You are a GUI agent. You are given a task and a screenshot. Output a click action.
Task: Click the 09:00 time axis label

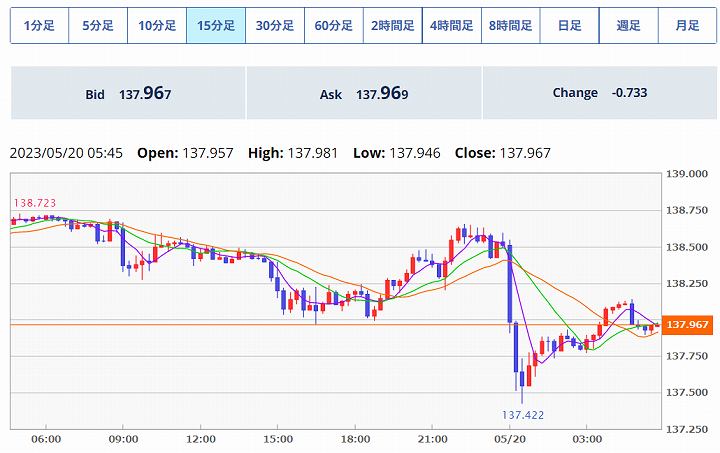[x=123, y=439]
